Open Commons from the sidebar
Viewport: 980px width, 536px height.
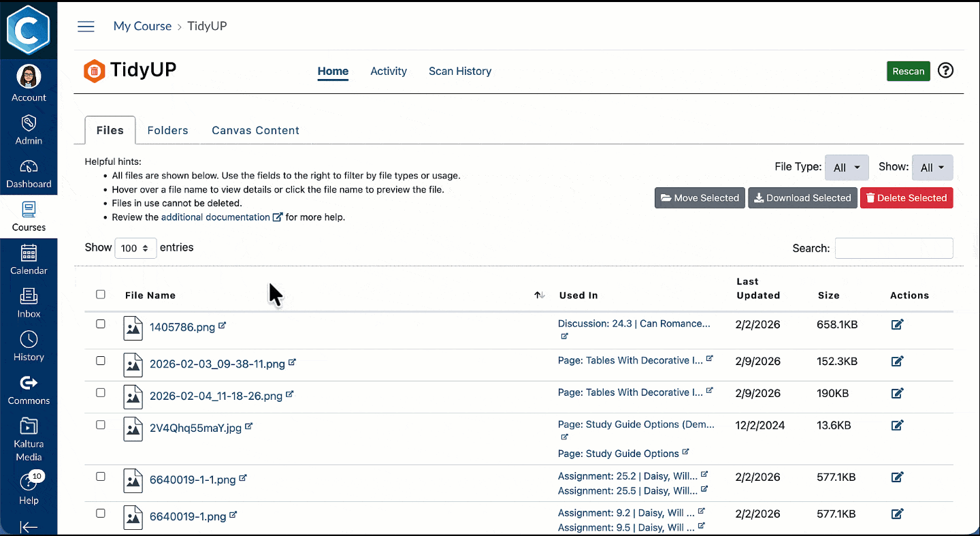[x=29, y=390]
